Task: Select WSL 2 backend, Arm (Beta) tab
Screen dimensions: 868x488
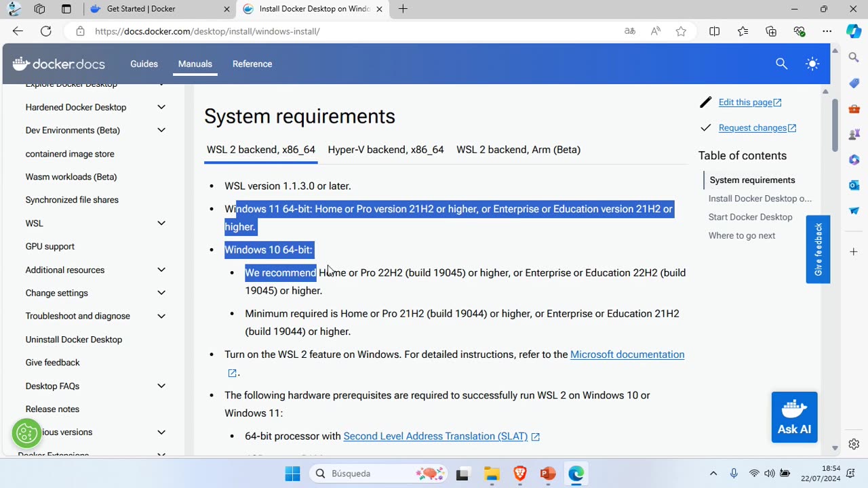Action: click(x=518, y=150)
